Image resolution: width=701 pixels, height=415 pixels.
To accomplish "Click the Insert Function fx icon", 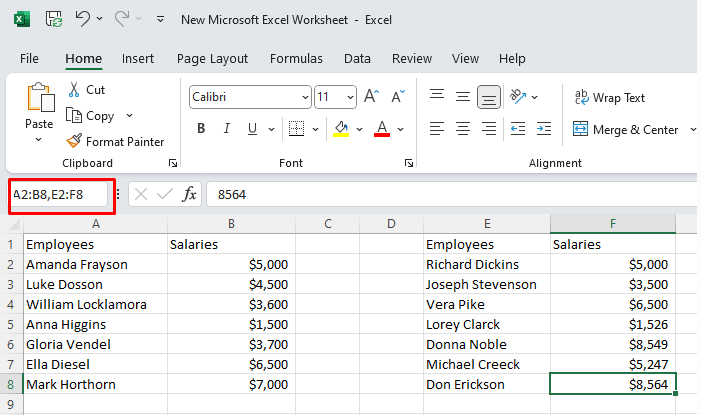I will (x=189, y=194).
